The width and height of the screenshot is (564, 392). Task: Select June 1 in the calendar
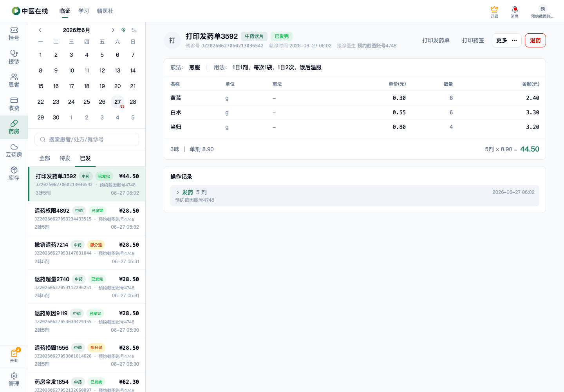coord(41,55)
